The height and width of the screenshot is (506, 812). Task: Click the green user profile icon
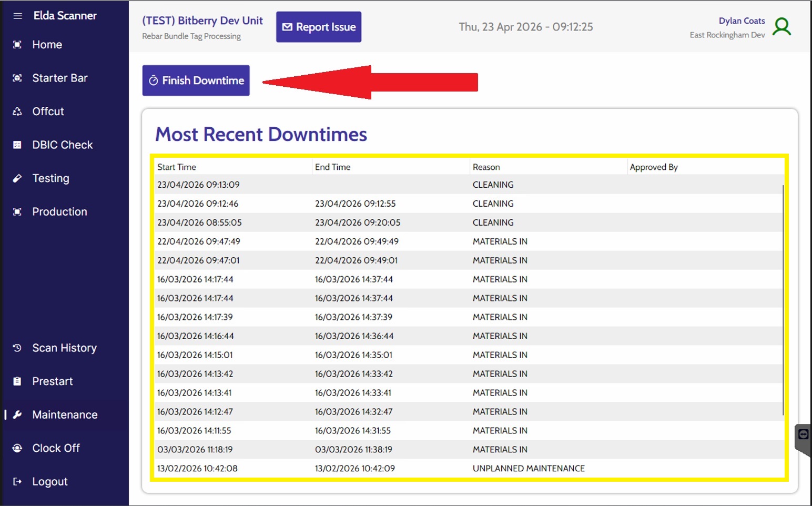coord(781,27)
